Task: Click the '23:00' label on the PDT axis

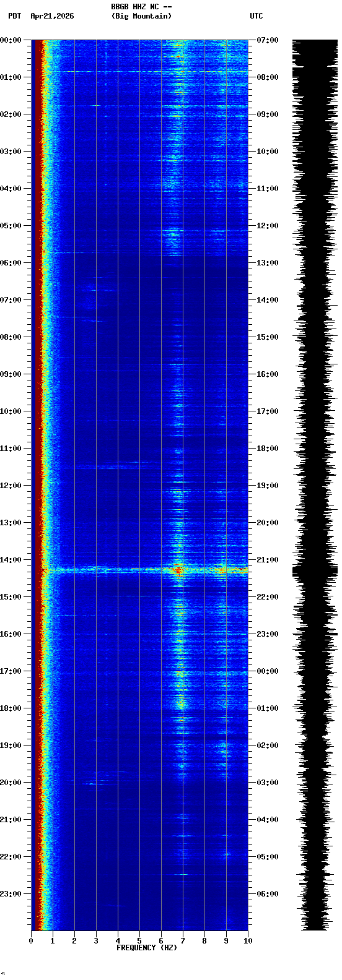Action: 11,894
